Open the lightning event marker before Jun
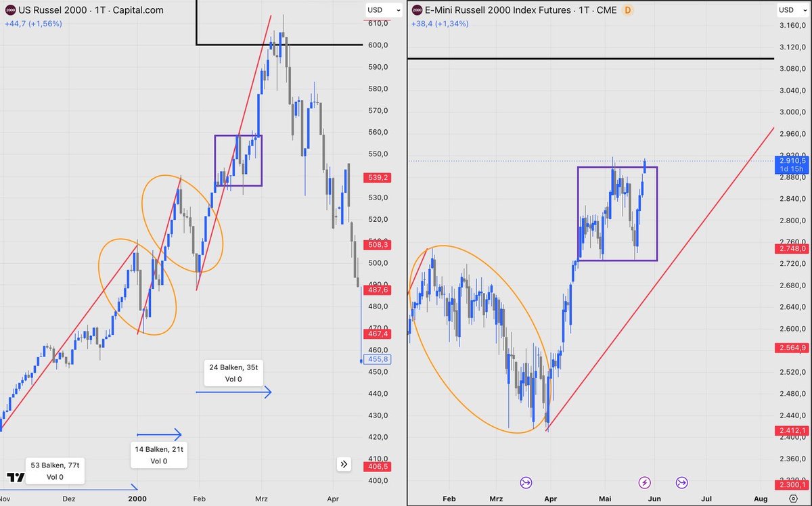 (x=645, y=482)
